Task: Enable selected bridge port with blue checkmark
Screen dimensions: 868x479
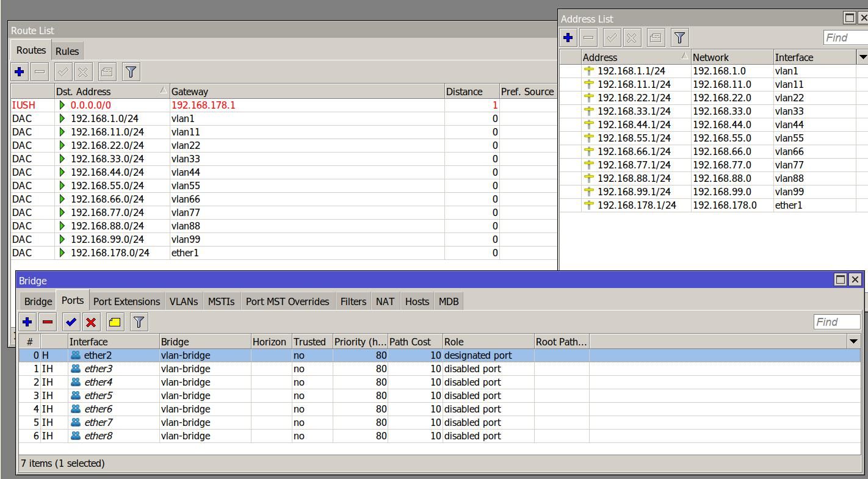Action: click(x=71, y=322)
